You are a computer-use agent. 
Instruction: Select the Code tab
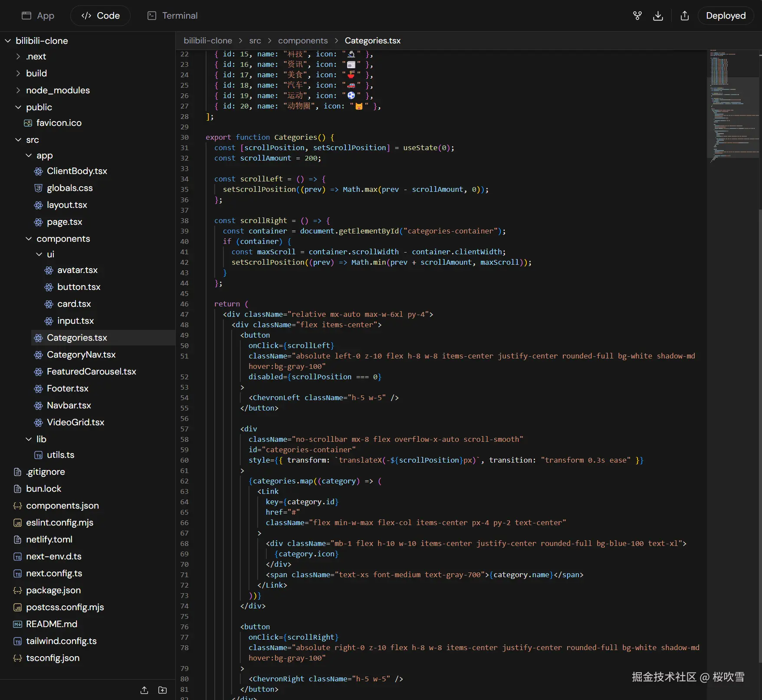pos(101,16)
